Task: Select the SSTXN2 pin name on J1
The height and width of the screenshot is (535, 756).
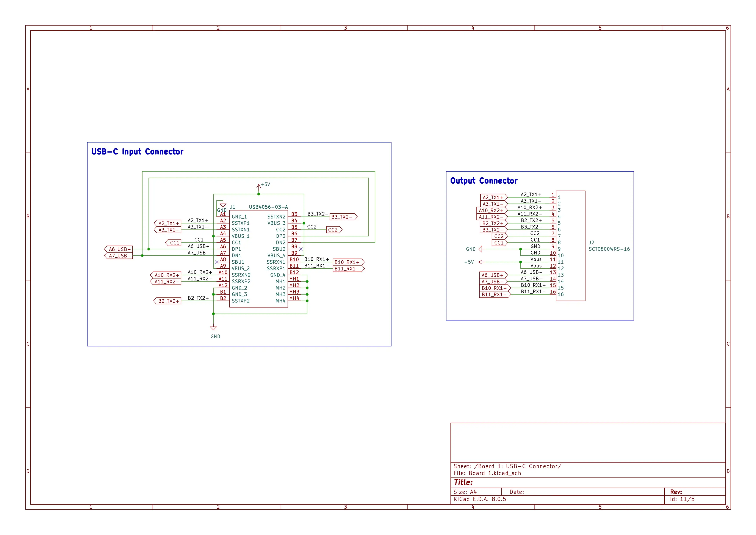Action: 276,217
